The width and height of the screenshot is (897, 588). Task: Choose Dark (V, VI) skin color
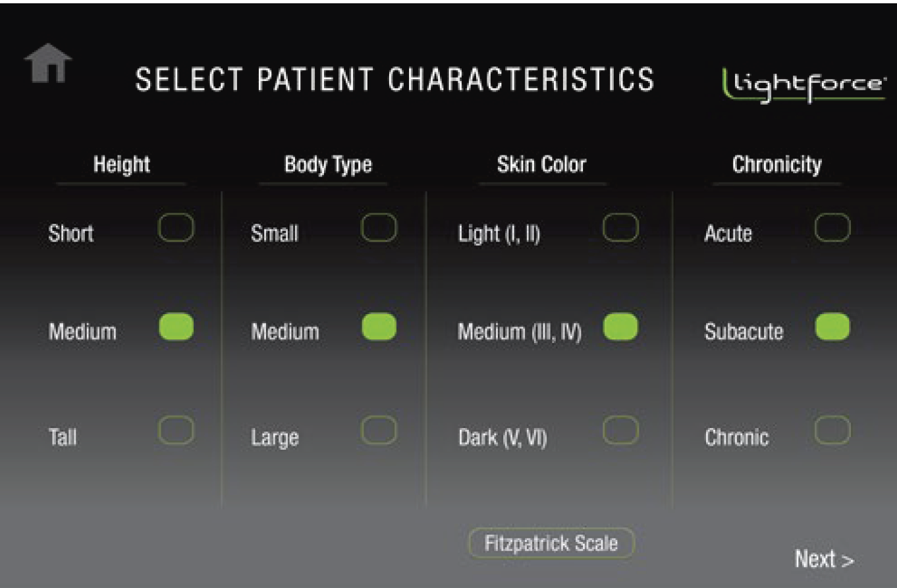[x=620, y=431]
